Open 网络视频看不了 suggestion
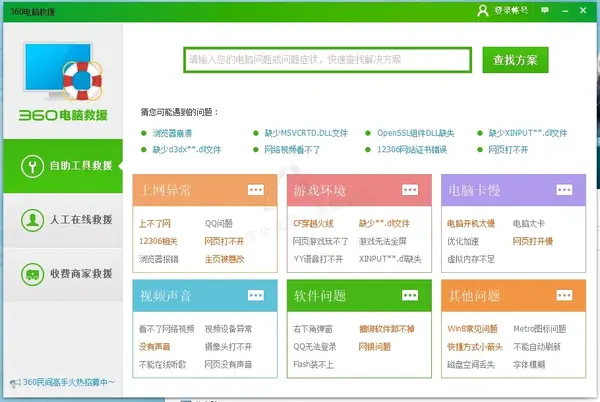 pyautogui.click(x=292, y=150)
